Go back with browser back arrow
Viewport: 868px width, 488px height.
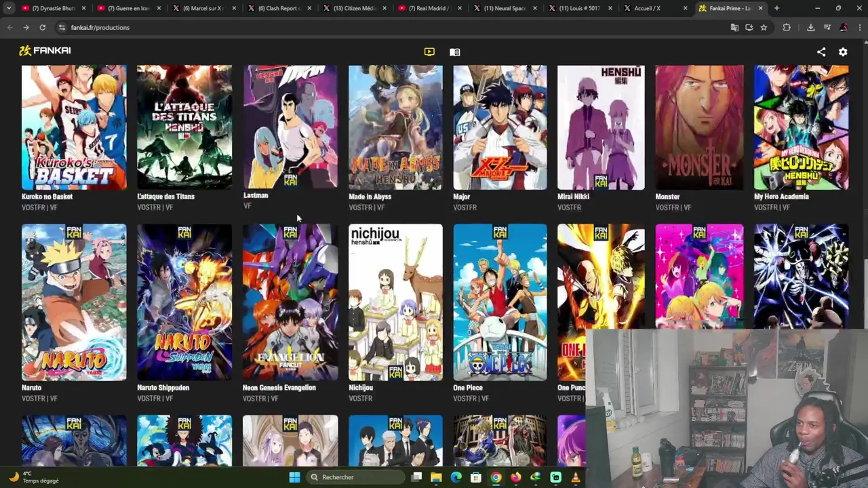coord(9,27)
